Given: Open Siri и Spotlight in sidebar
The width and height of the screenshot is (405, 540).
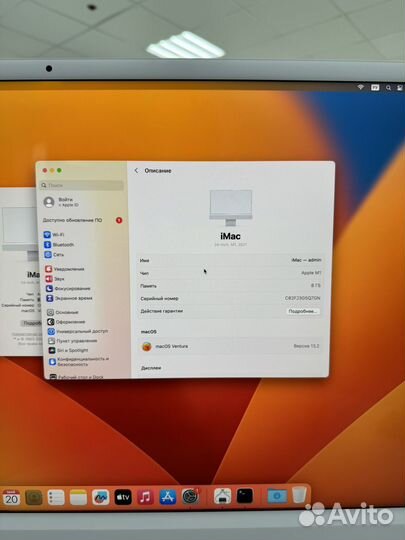Looking at the screenshot, I should point(69,350).
